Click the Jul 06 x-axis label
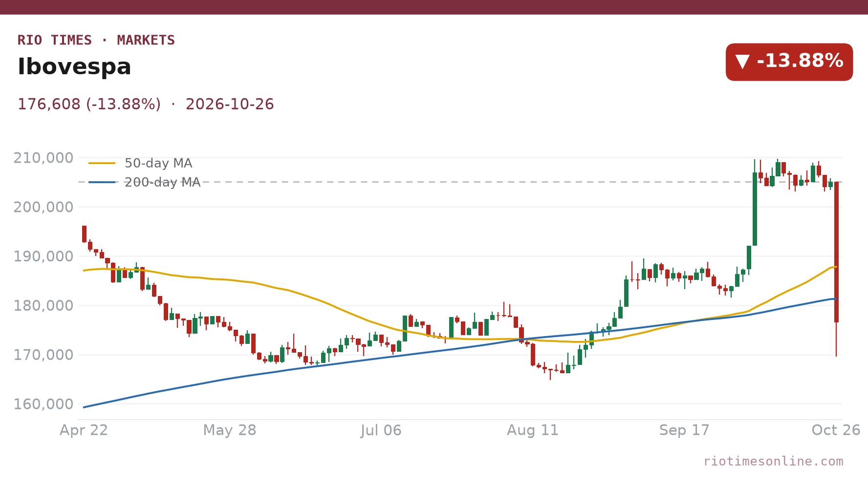 [x=381, y=430]
